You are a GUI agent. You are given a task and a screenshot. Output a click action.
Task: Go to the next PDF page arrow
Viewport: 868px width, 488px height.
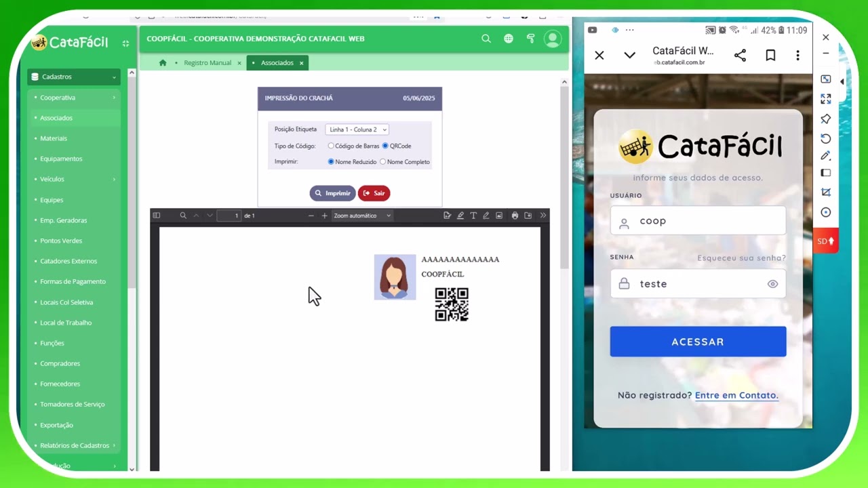pyautogui.click(x=210, y=216)
